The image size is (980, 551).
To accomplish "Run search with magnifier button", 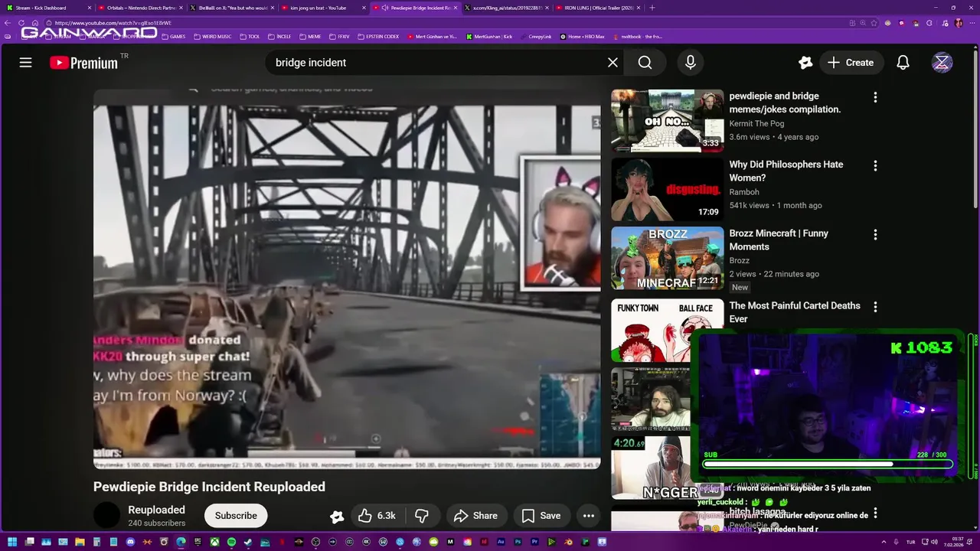I will pyautogui.click(x=645, y=63).
